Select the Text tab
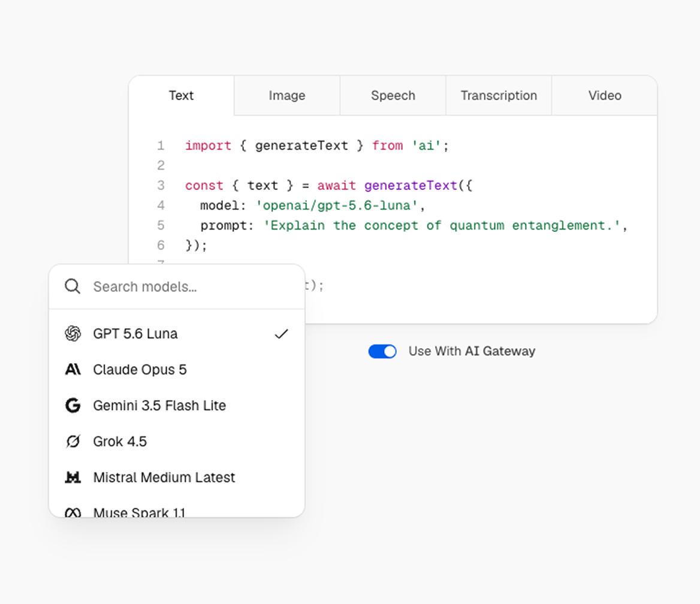This screenshot has height=604, width=700. [181, 95]
